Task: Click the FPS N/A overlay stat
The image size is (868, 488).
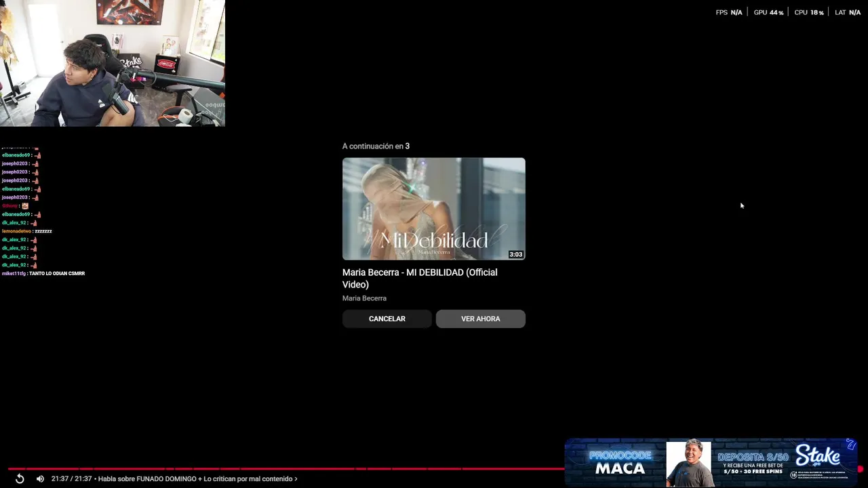Action: 729,12
